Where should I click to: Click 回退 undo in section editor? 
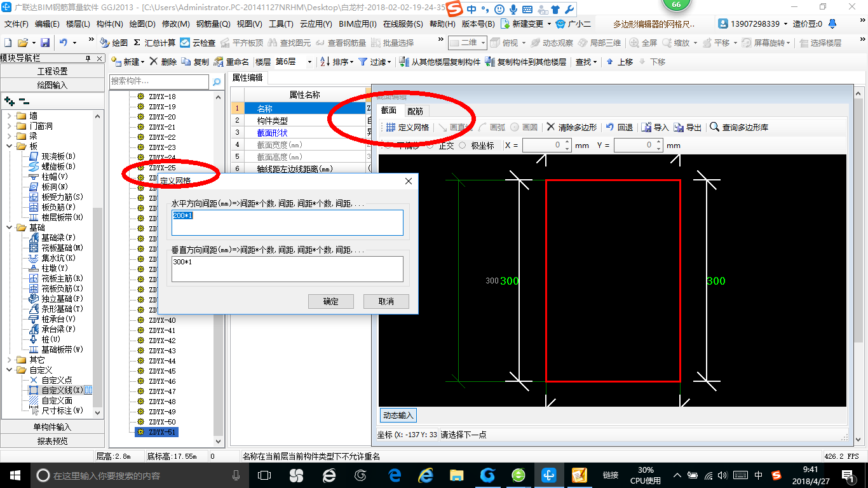619,127
